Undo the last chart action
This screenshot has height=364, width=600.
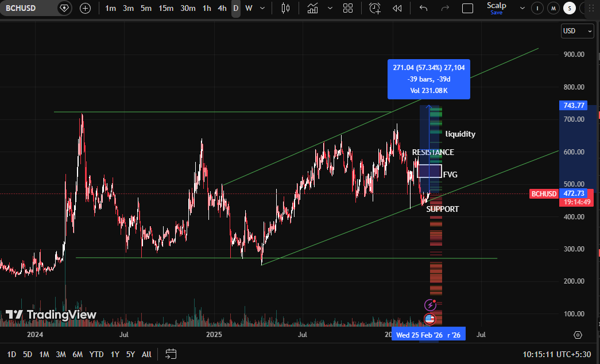423,8
